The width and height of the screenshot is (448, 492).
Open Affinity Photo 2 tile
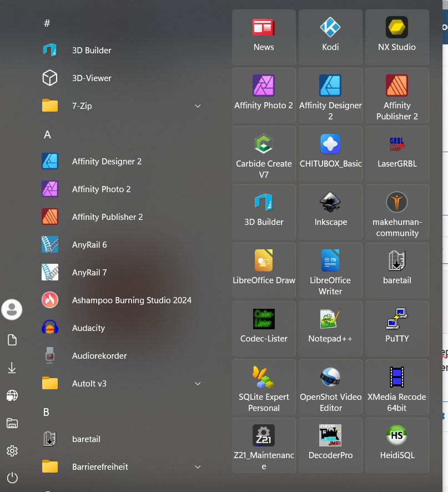click(264, 96)
